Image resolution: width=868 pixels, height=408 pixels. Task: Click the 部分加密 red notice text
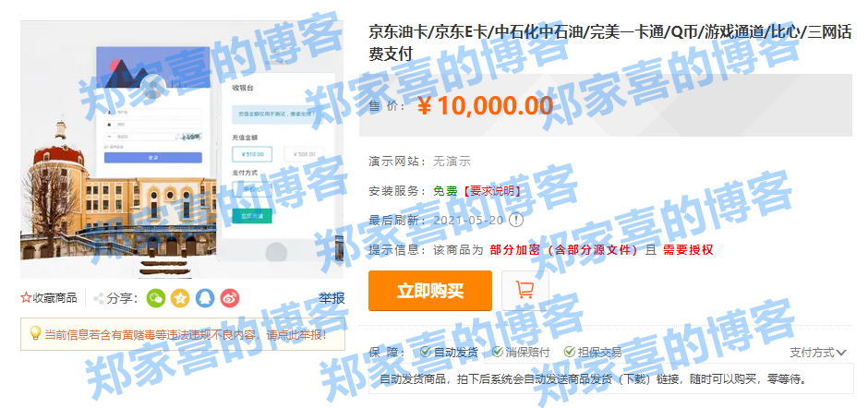pyautogui.click(x=515, y=249)
